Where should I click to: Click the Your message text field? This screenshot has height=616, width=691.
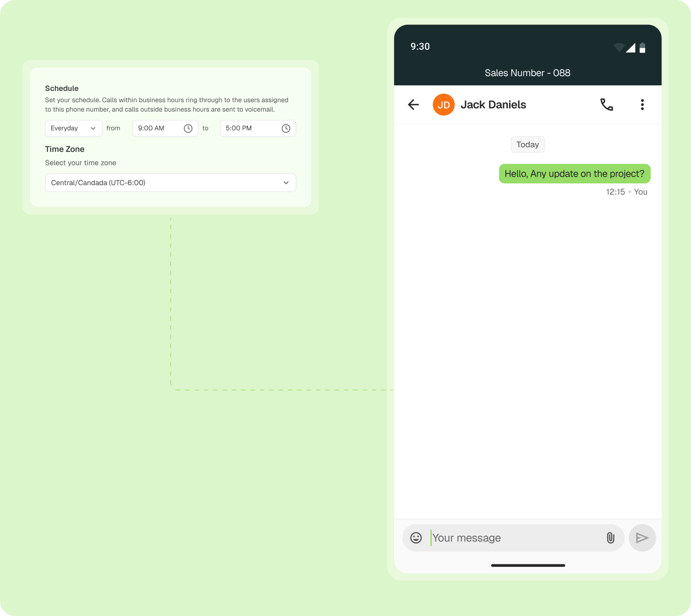tap(516, 538)
